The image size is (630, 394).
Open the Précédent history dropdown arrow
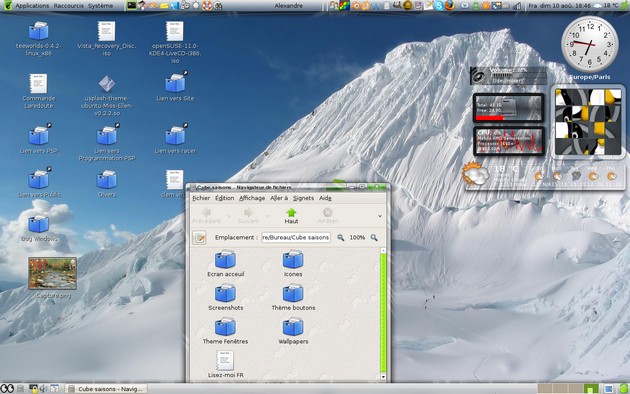click(229, 216)
